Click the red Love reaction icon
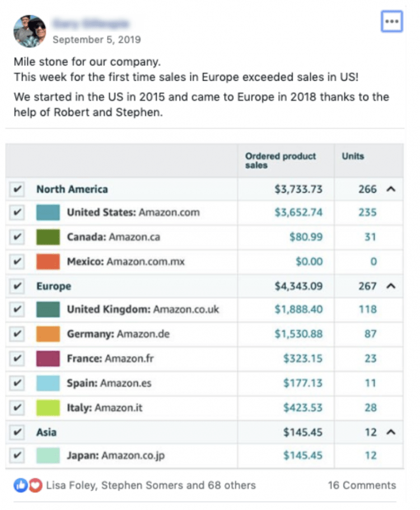Screen dimensions: 420x510 coord(35,485)
